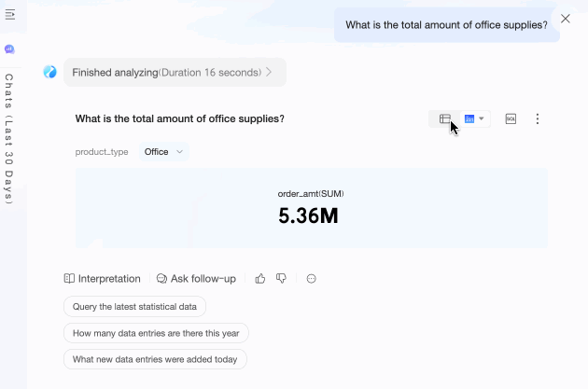This screenshot has height=389, width=588.
Task: Close the chat panel
Action: coord(565,18)
